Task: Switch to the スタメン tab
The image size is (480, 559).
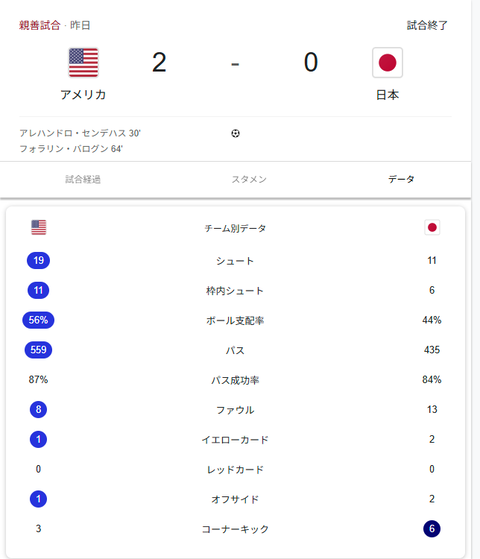Action: 249,179
